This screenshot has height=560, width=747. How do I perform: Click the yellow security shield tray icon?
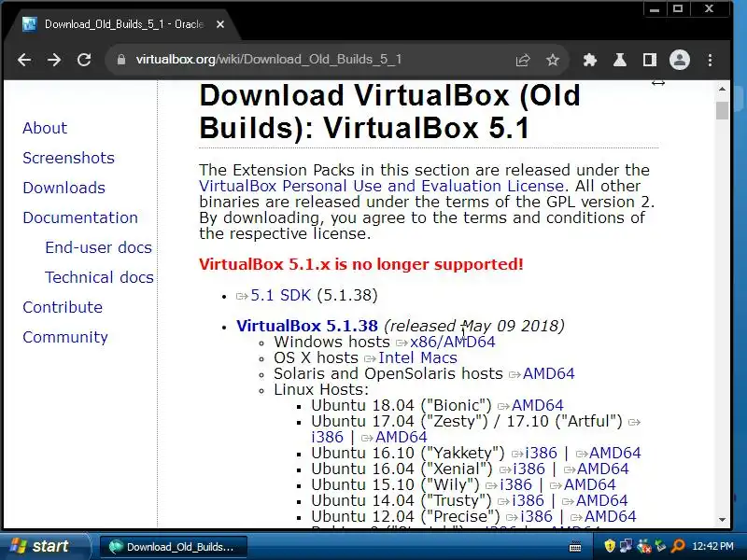[610, 546]
